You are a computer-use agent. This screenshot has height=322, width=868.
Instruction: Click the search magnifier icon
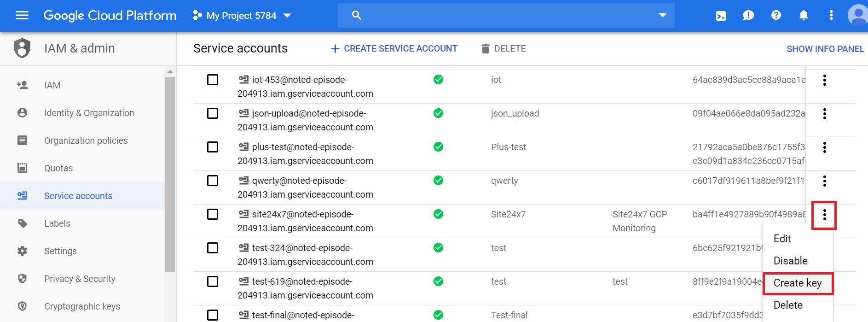(x=356, y=16)
